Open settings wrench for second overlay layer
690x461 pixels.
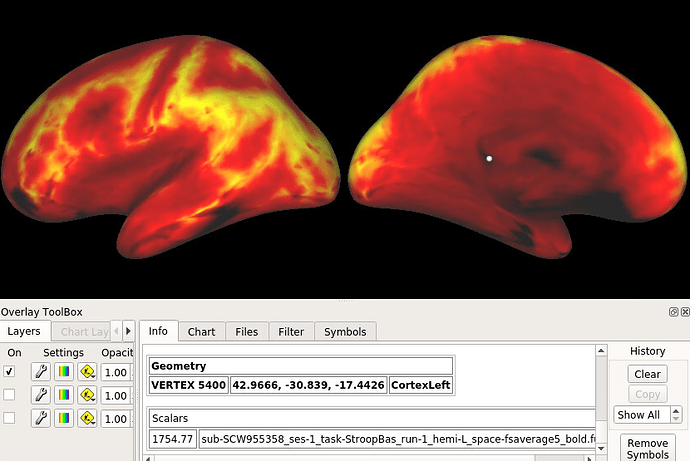click(41, 395)
